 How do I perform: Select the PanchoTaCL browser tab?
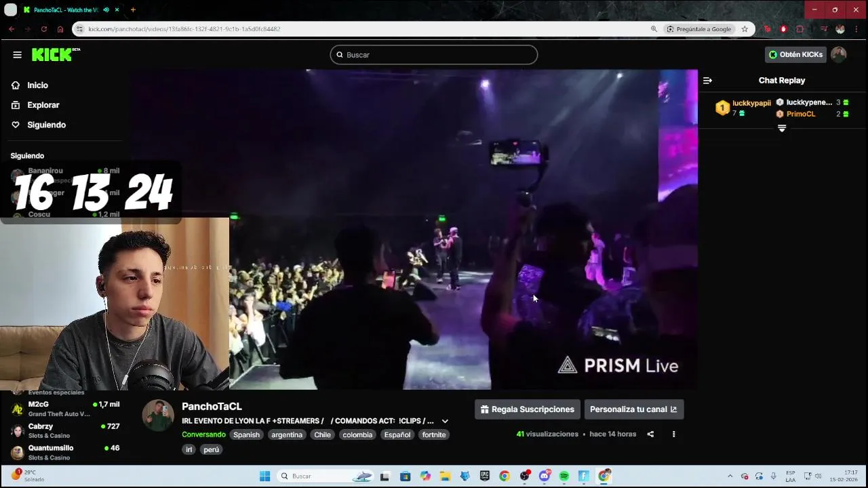tap(66, 10)
